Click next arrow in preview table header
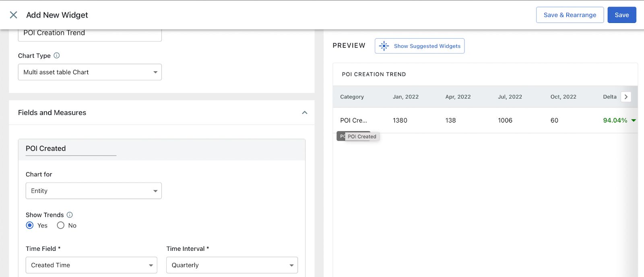Screen dimensions: 644x277 (626, 97)
